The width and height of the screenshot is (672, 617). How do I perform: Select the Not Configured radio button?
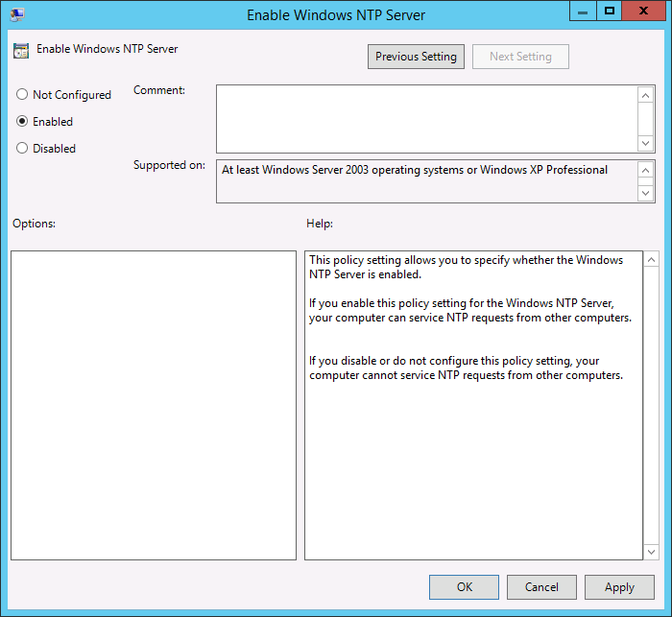[x=22, y=95]
